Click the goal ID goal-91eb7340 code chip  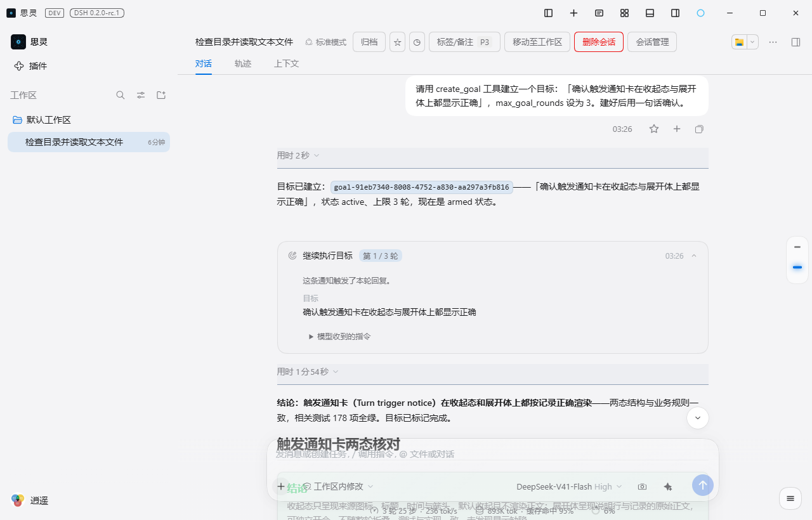pyautogui.click(x=421, y=187)
